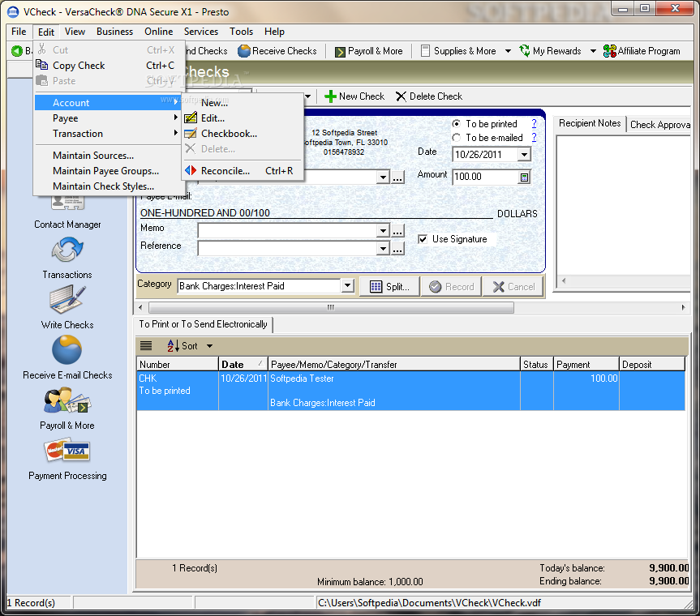Click the green back arrow toolbar icon

click(x=17, y=51)
